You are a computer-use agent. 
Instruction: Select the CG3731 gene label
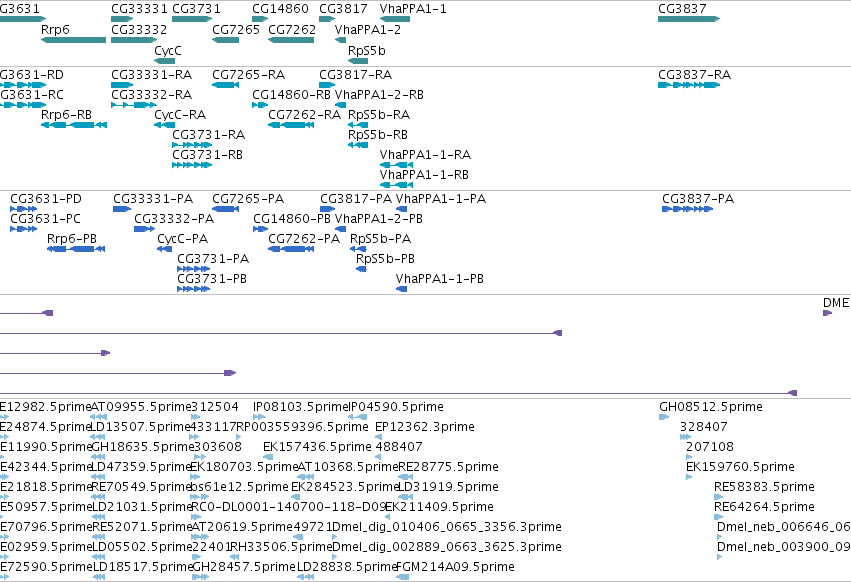196,9
